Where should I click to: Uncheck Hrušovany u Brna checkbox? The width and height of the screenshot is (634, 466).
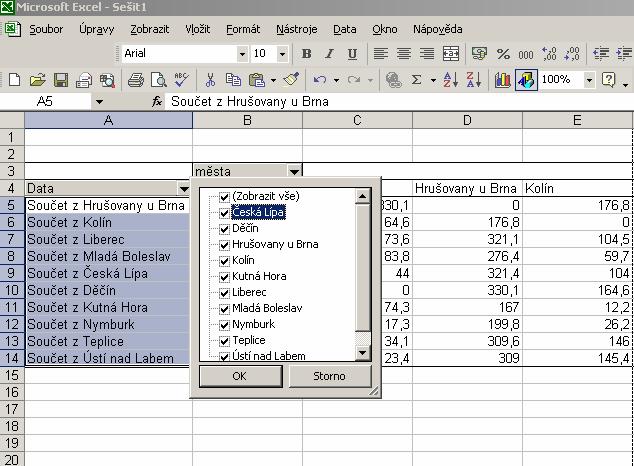tap(224, 245)
